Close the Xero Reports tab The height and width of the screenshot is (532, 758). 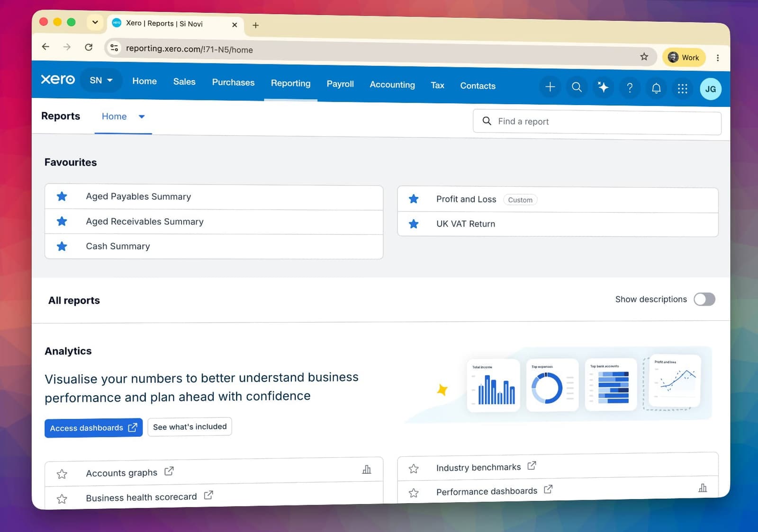click(235, 25)
